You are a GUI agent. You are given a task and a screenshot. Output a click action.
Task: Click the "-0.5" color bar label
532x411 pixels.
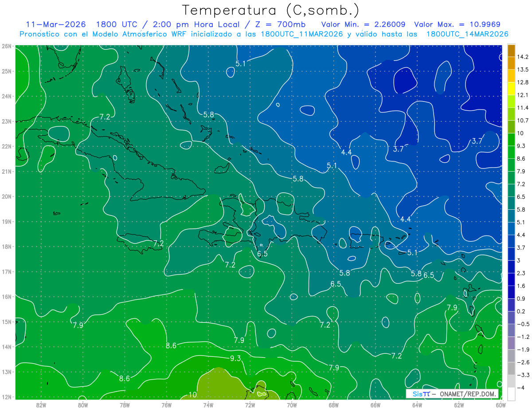(524, 324)
